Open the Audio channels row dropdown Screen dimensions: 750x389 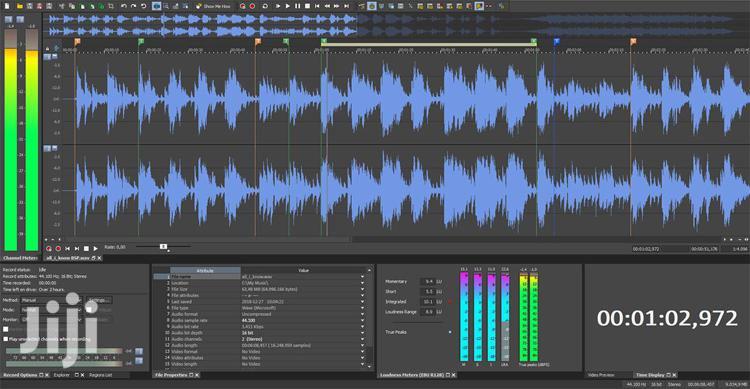[x=362, y=339]
